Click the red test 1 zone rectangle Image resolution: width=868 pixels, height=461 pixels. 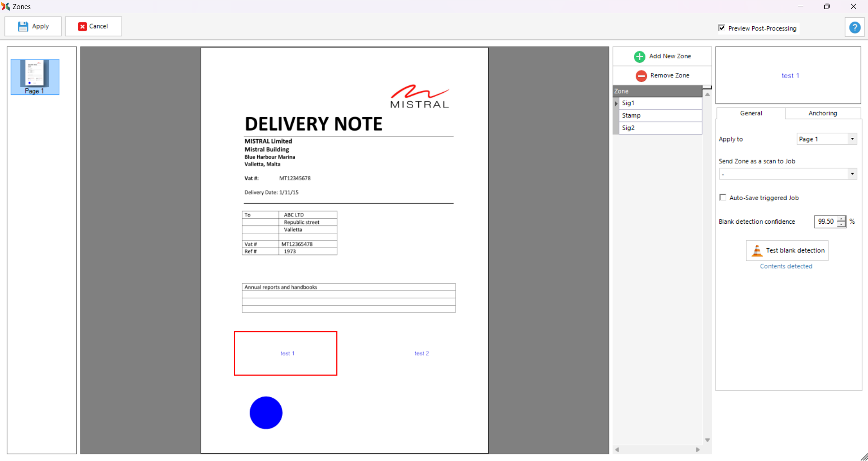[x=285, y=353]
